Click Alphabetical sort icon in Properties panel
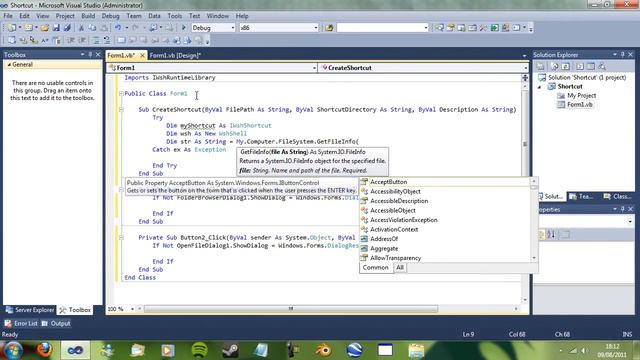 tap(551, 234)
